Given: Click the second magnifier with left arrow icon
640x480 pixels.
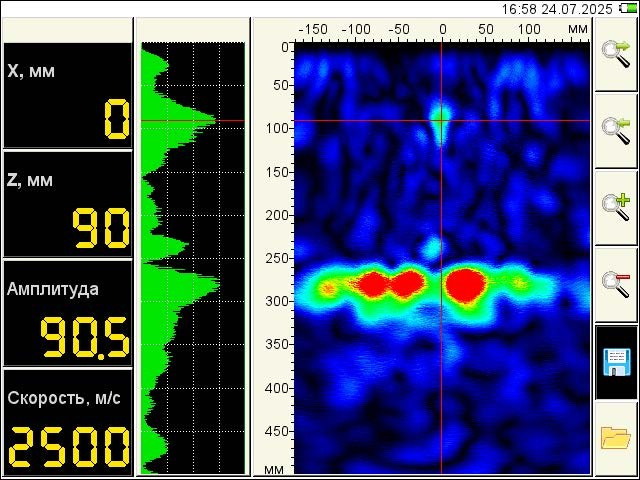Looking at the screenshot, I should [x=616, y=130].
